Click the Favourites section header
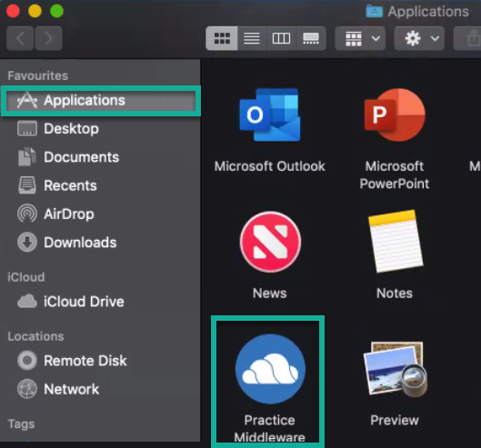 (x=37, y=75)
